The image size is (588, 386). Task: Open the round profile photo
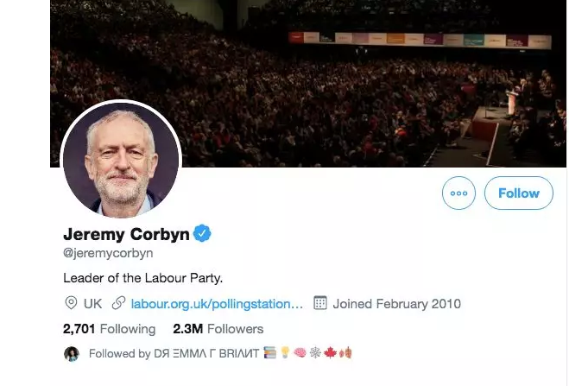click(x=121, y=158)
